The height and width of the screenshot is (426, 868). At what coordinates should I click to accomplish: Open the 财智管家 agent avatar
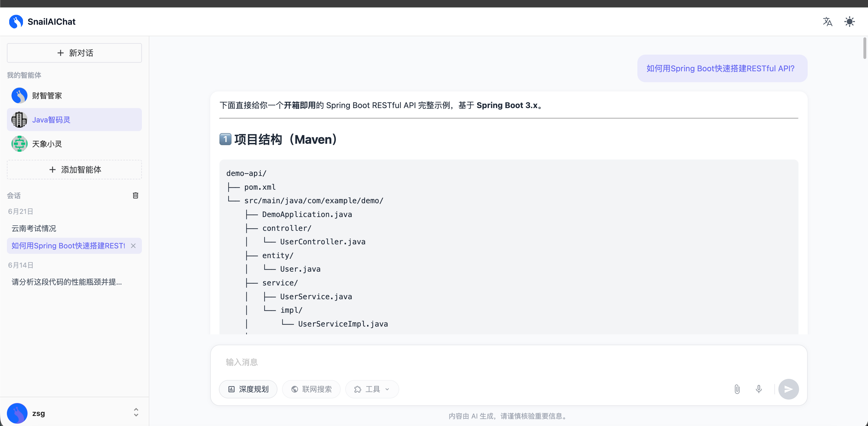(19, 96)
